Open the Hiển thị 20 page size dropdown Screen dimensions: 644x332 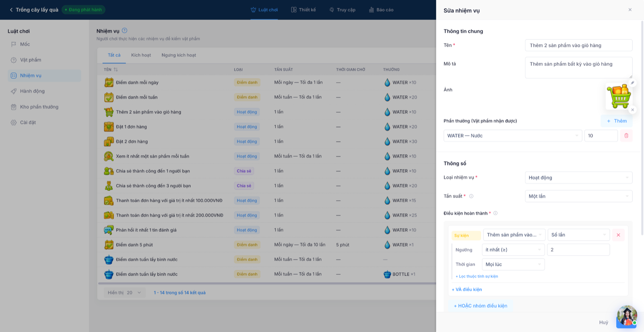tap(124, 293)
